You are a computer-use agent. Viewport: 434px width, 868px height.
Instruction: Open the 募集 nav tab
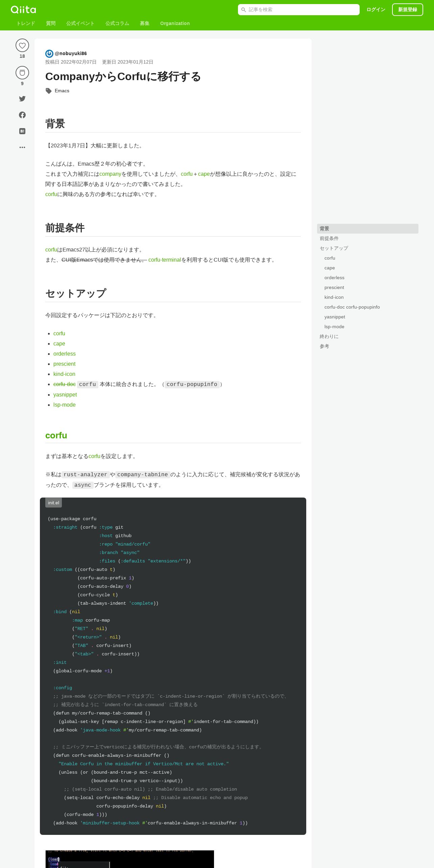[145, 23]
